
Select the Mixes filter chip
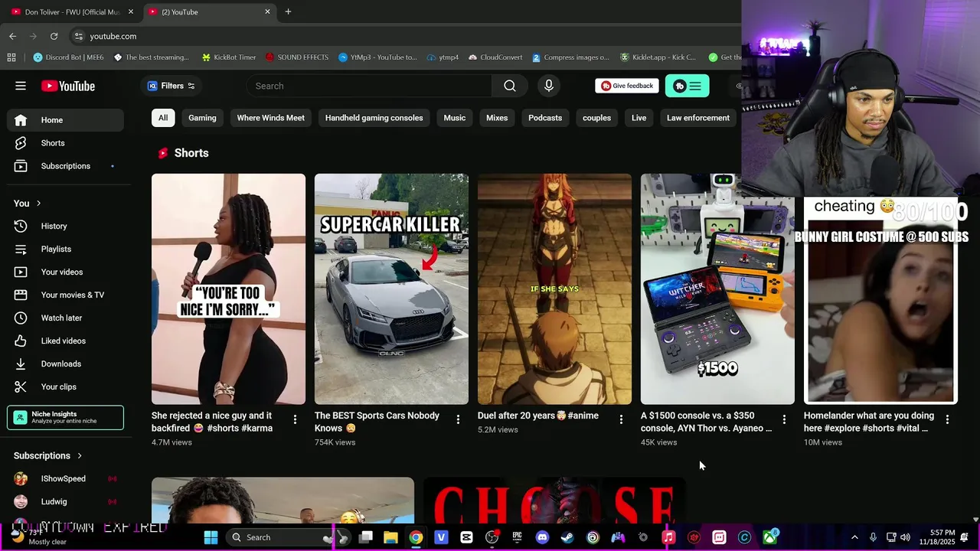pos(497,118)
